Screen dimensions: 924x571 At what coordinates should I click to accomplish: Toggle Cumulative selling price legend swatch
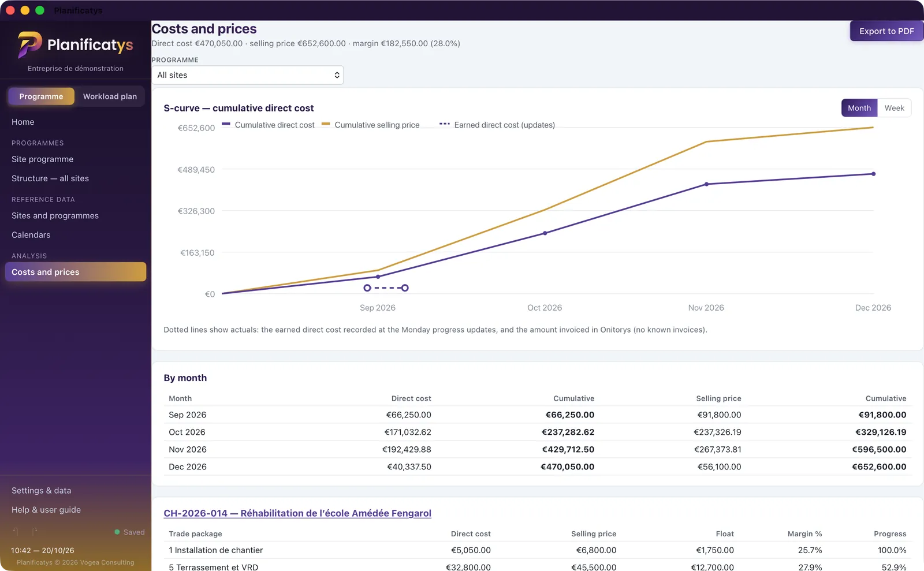pyautogui.click(x=326, y=124)
